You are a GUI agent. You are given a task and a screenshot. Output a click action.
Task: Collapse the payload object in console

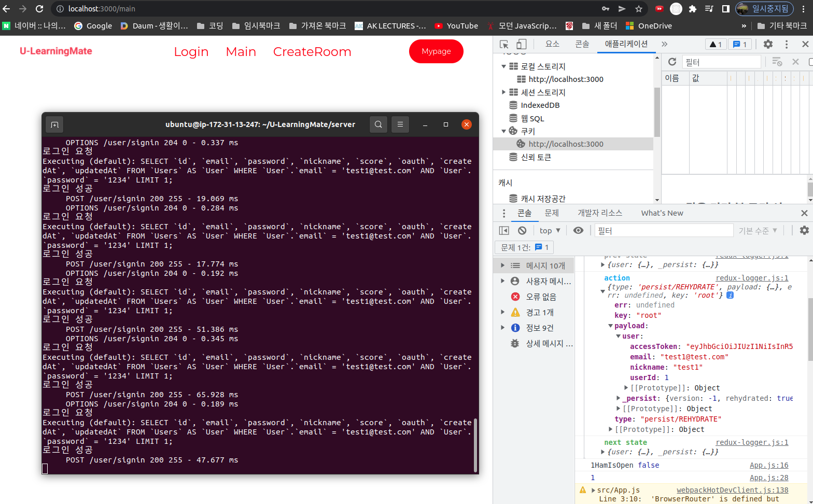point(611,326)
